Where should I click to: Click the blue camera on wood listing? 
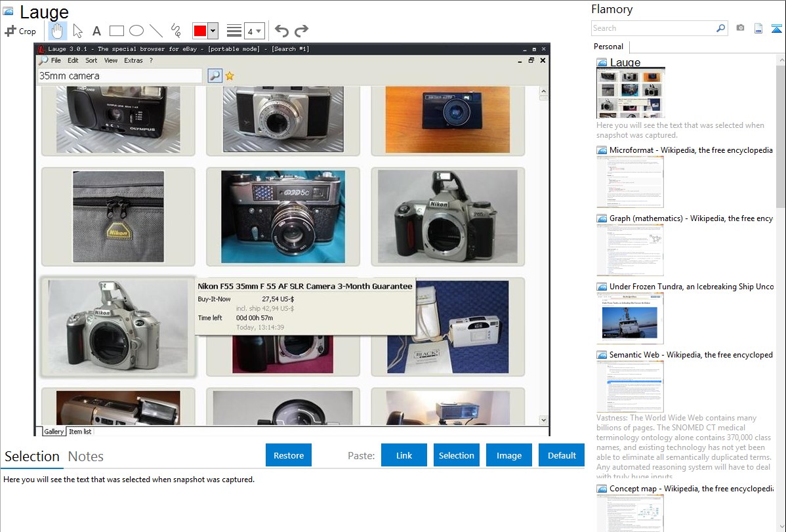pos(447,119)
